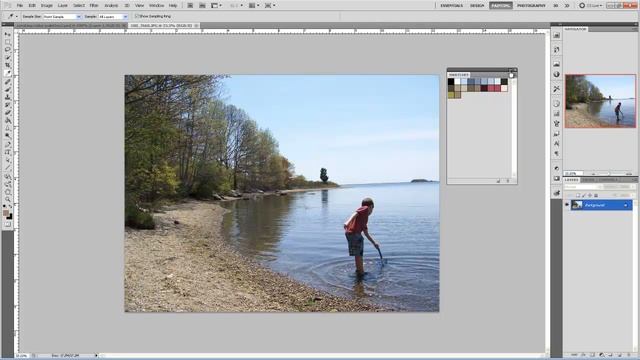Open the Clone Source stamp dock icon
The width and height of the screenshot is (640, 360).
pyautogui.click(x=556, y=123)
